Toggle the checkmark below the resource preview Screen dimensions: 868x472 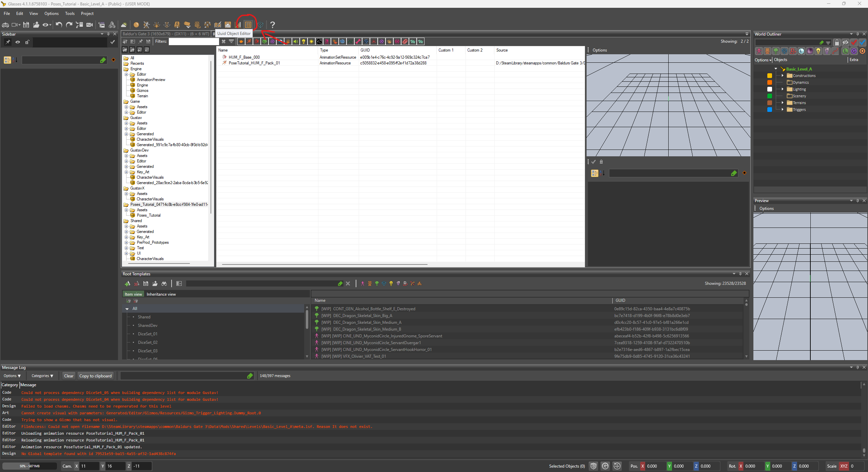pyautogui.click(x=593, y=162)
